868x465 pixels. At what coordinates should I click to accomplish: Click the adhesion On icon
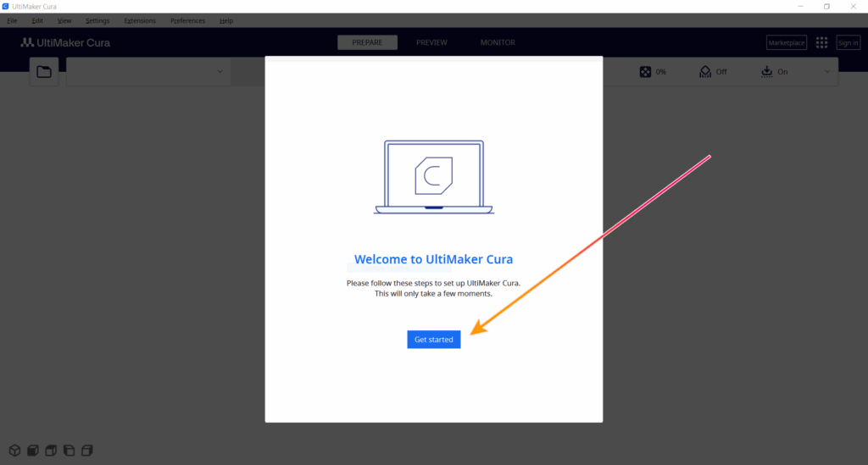766,72
